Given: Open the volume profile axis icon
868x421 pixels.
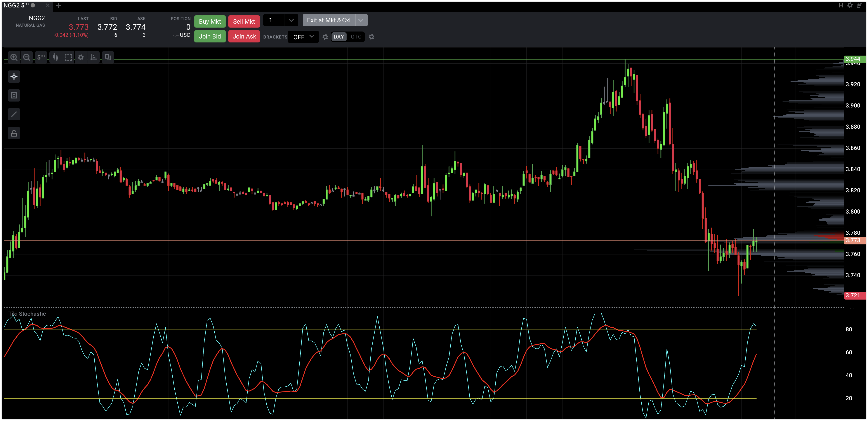Looking at the screenshot, I should [x=93, y=57].
